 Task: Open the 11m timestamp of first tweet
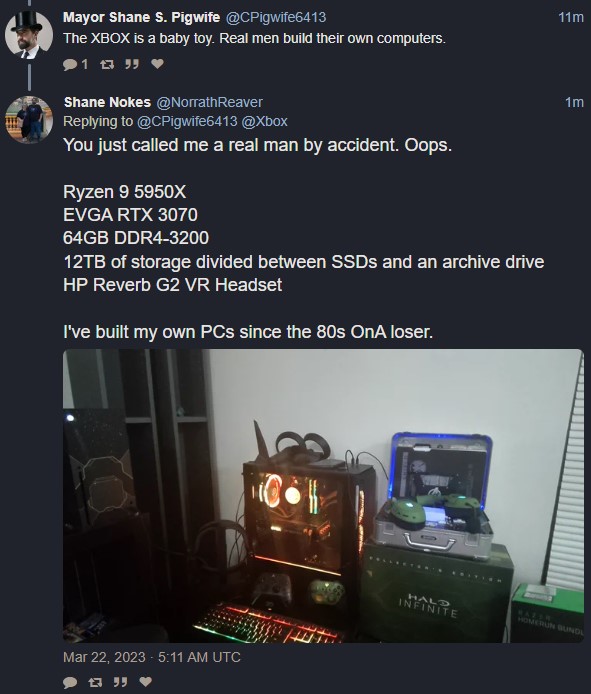(x=571, y=17)
